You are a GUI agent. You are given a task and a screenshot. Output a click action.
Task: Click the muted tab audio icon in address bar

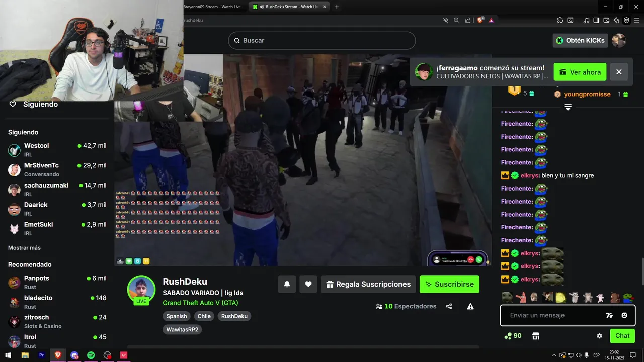(x=446, y=20)
